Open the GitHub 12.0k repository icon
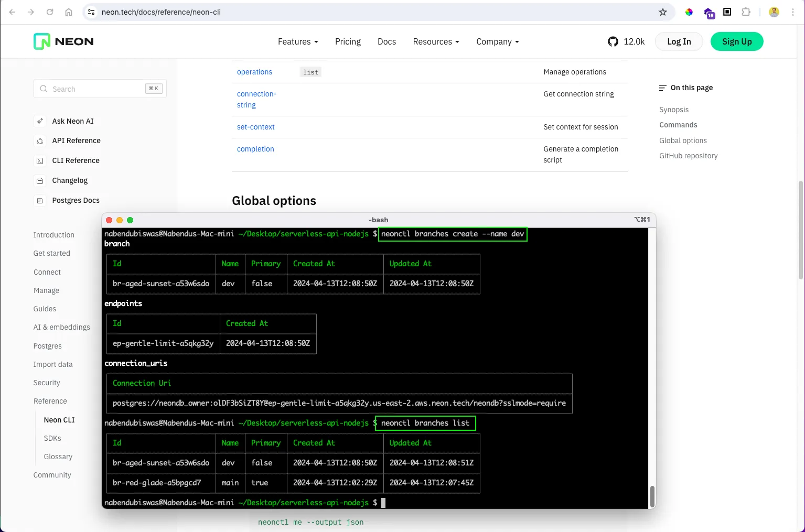Screen dimensions: 805x532 613,41
